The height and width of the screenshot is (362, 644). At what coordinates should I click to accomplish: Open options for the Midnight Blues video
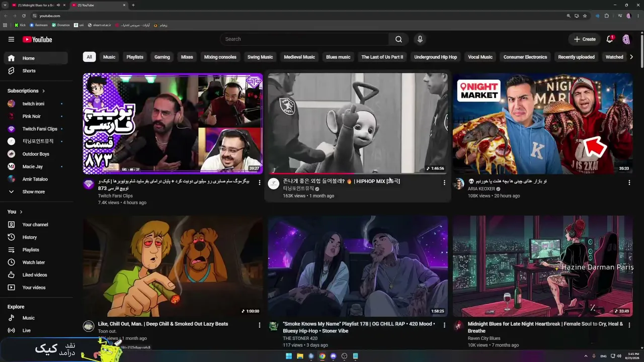(629, 325)
